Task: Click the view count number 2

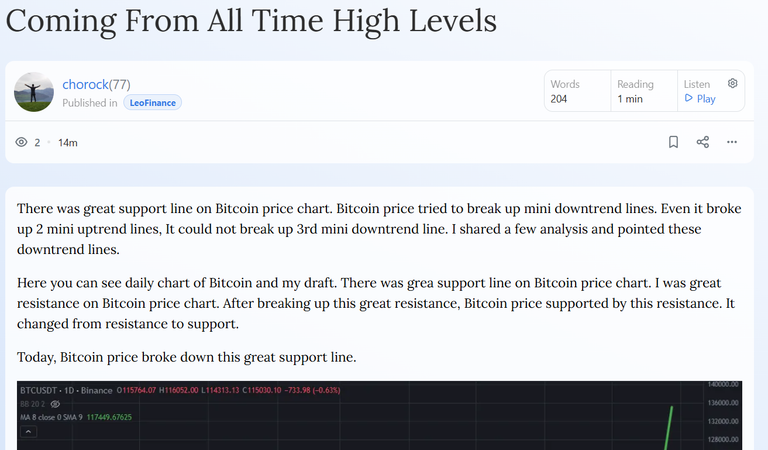Action: [37, 142]
